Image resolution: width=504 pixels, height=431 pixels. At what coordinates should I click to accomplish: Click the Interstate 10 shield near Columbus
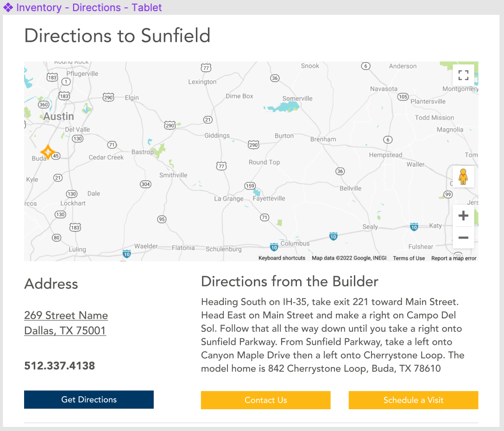click(274, 247)
